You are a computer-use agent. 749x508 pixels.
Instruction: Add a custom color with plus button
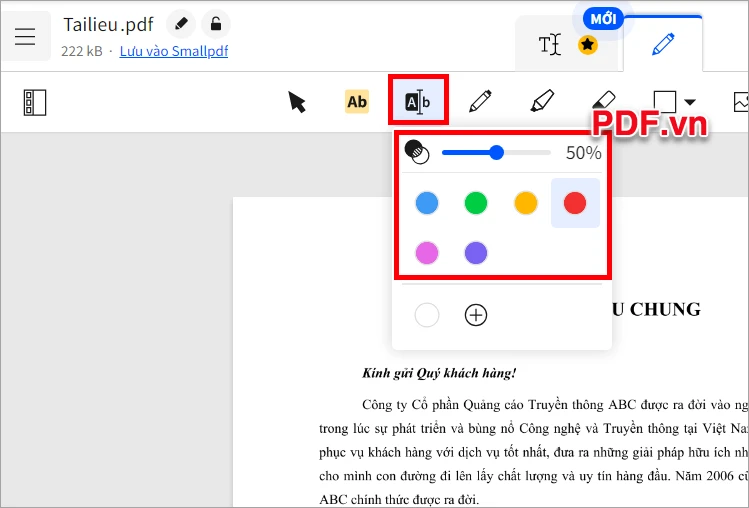coord(476,315)
